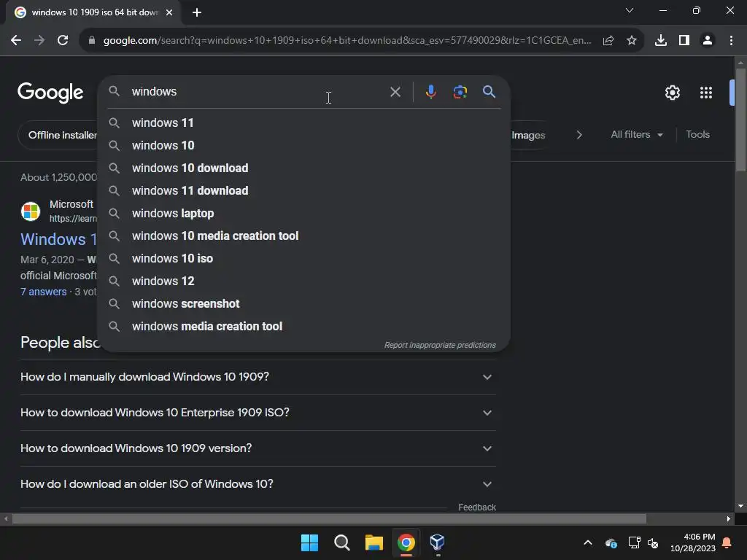The width and height of the screenshot is (747, 560).
Task: Click the horizontal scrollbar thumb
Action: [x=329, y=519]
